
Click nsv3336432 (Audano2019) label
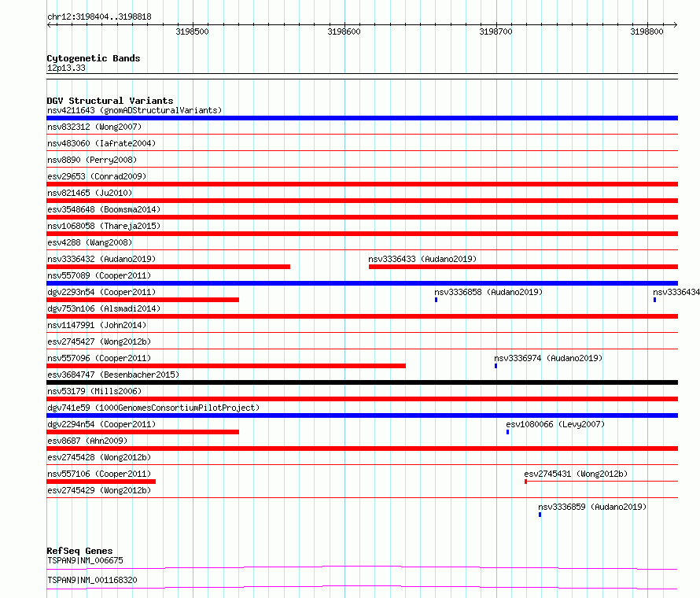click(x=101, y=259)
